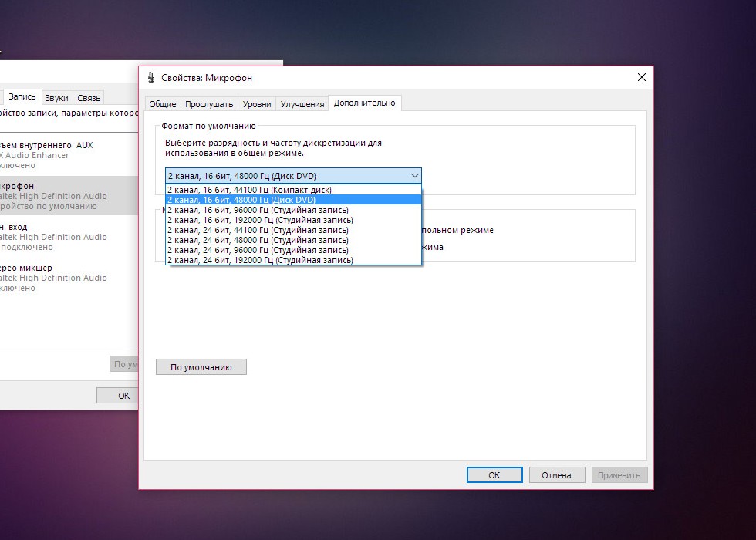The width and height of the screenshot is (756, 540).
Task: Go to the Уровни tab
Action: tap(257, 104)
